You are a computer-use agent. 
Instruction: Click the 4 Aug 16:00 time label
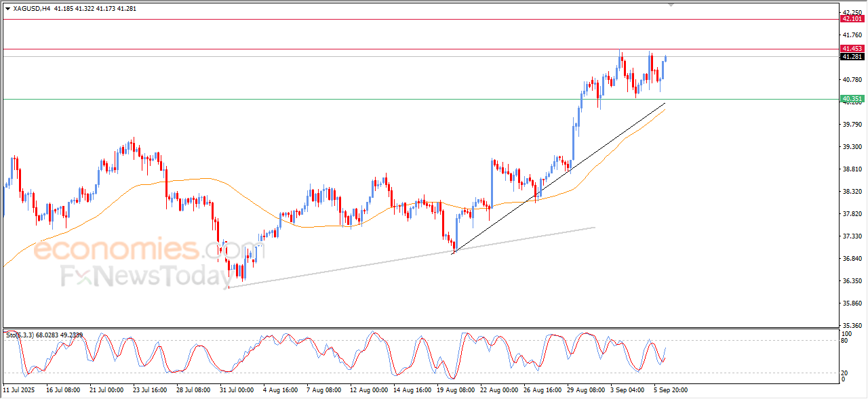tap(280, 390)
